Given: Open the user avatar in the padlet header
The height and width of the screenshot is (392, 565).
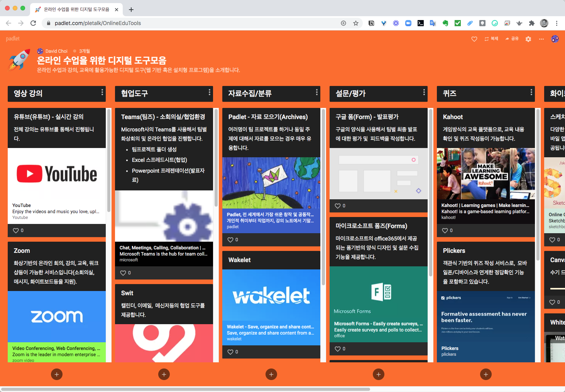Looking at the screenshot, I should [x=555, y=39].
